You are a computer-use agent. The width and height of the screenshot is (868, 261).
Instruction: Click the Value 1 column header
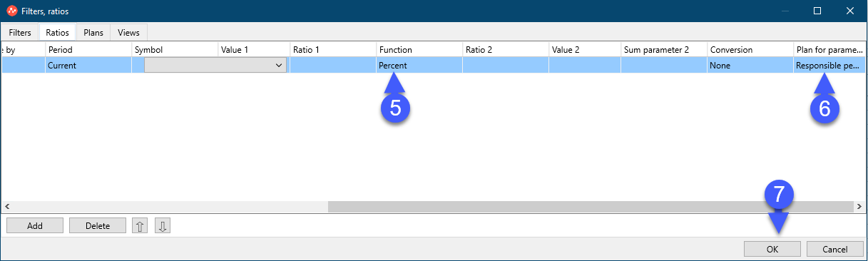(261, 50)
